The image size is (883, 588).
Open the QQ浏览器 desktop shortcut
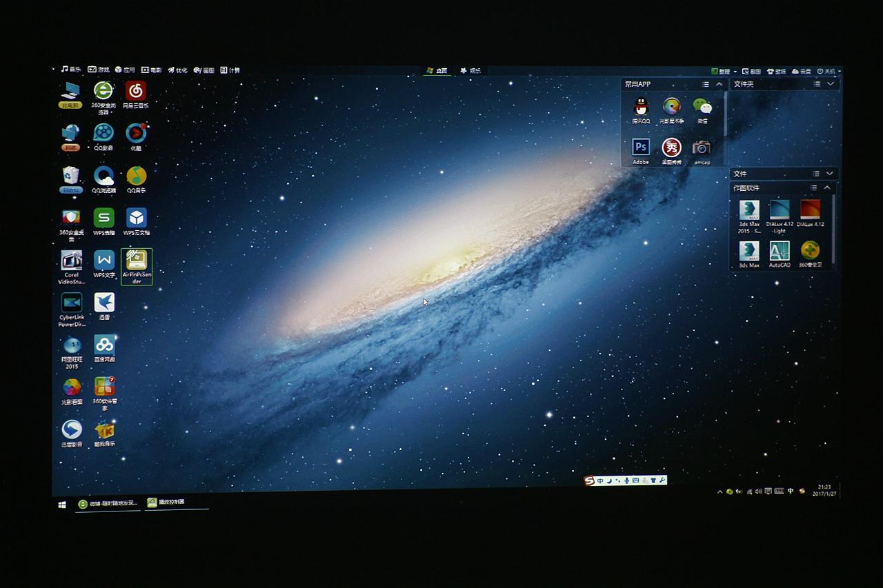103,180
